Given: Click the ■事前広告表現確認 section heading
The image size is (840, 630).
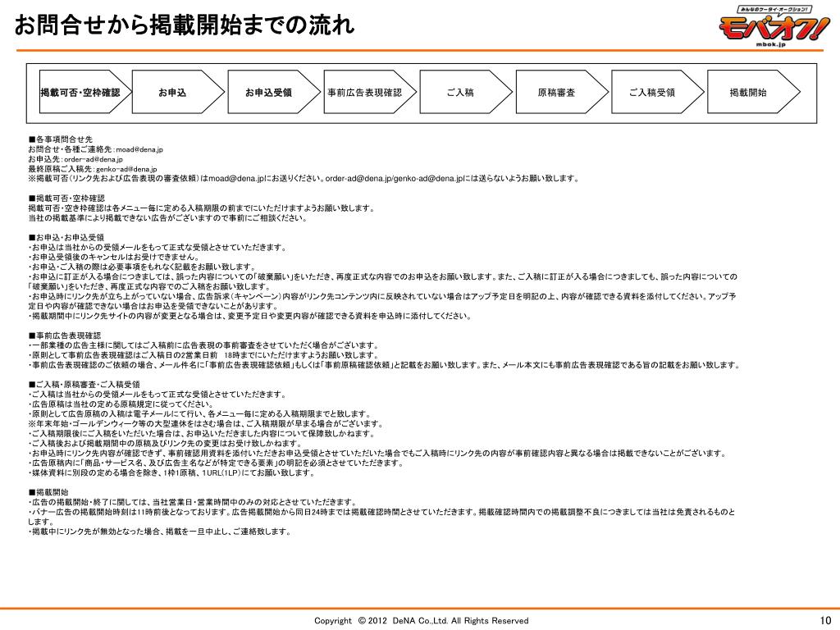Looking at the screenshot, I should (65, 336).
